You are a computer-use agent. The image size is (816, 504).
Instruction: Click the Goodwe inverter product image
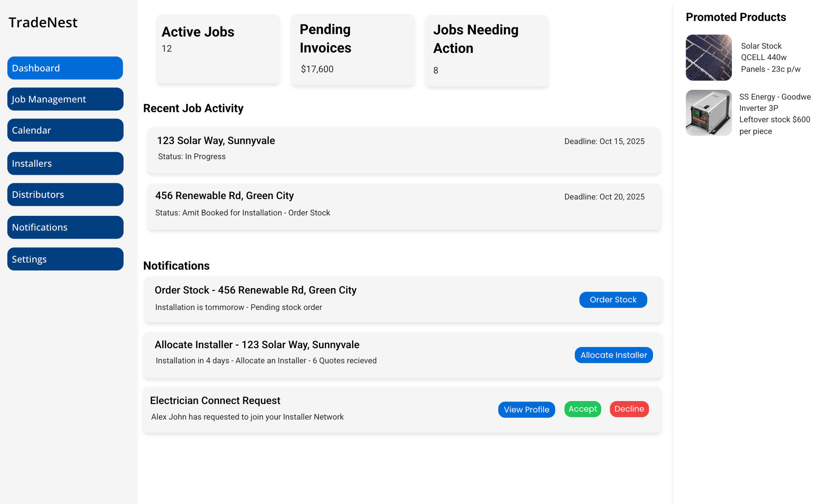[708, 113]
